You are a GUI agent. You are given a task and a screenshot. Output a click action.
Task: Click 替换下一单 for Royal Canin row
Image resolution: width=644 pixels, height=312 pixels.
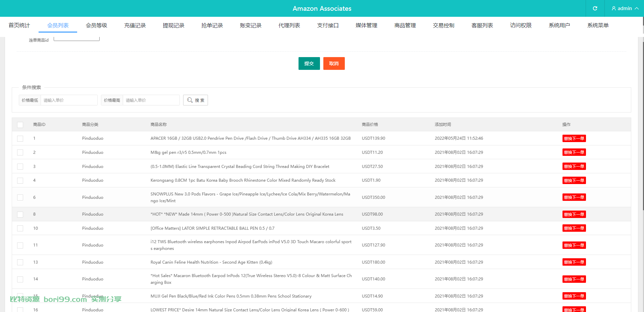coord(574,262)
